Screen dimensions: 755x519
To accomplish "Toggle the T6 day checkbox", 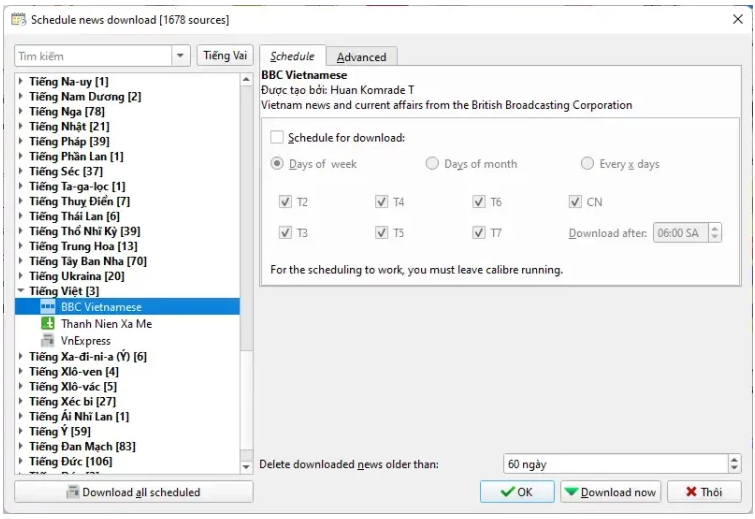I will pyautogui.click(x=479, y=202).
